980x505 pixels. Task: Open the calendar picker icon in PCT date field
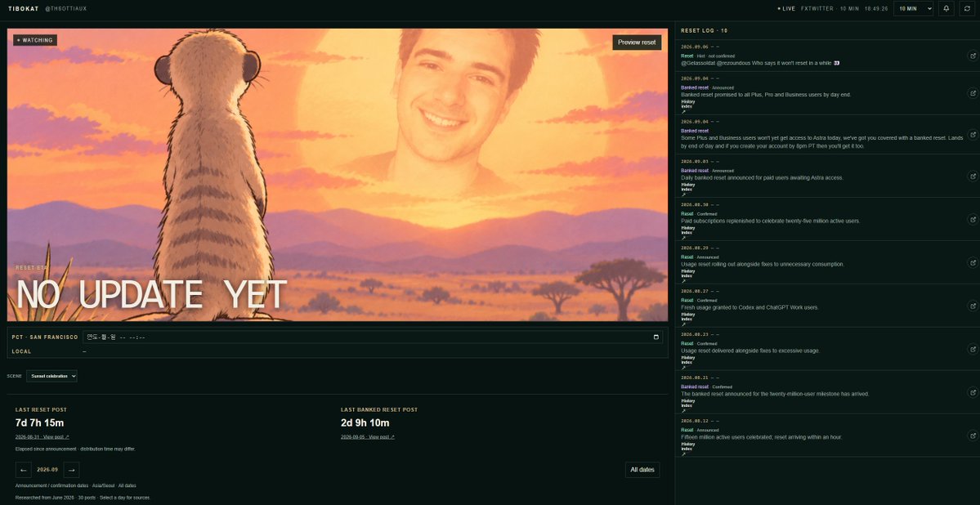[x=656, y=337]
